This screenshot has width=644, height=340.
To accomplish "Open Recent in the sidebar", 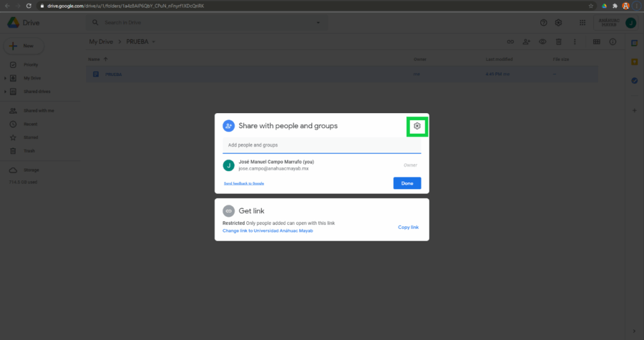I will (31, 124).
